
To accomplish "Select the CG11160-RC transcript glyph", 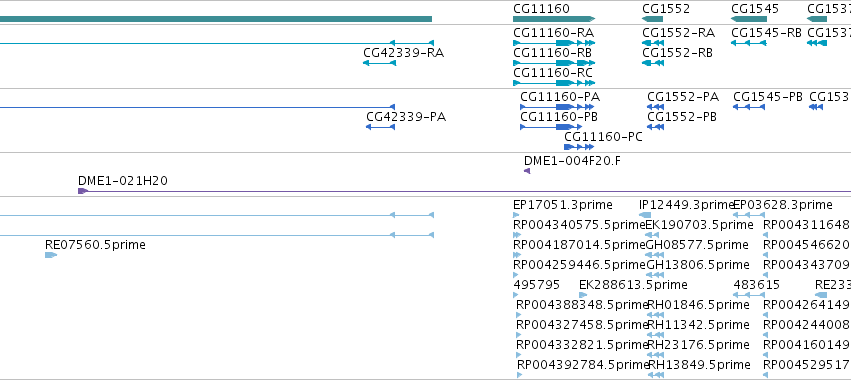I will pyautogui.click(x=554, y=83).
